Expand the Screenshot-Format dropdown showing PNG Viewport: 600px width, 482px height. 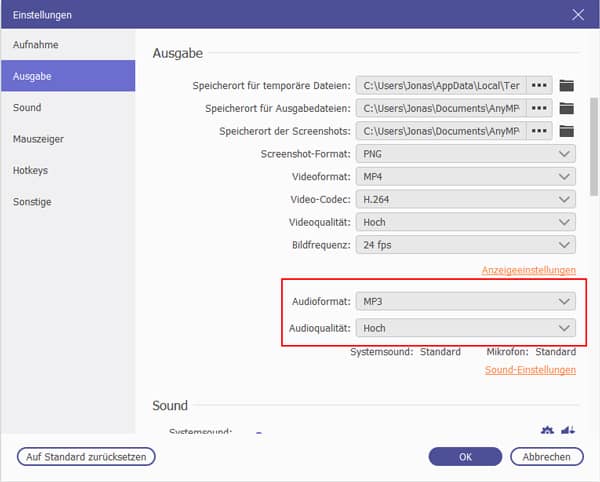click(x=465, y=154)
